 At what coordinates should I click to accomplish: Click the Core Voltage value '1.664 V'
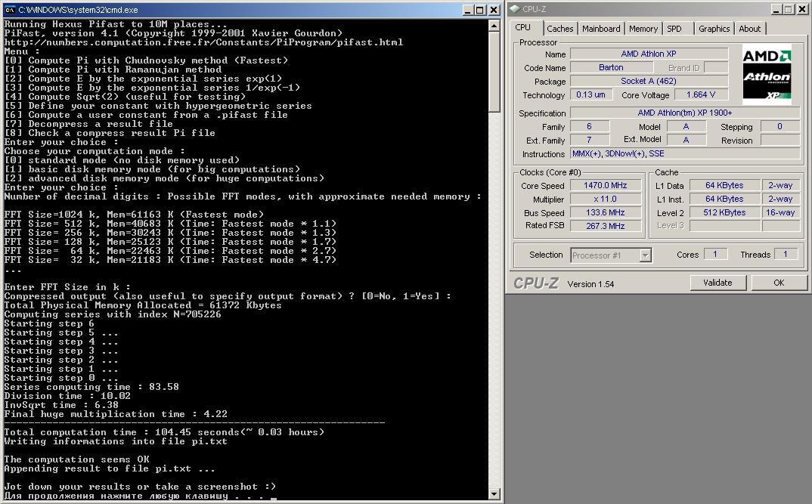click(701, 94)
